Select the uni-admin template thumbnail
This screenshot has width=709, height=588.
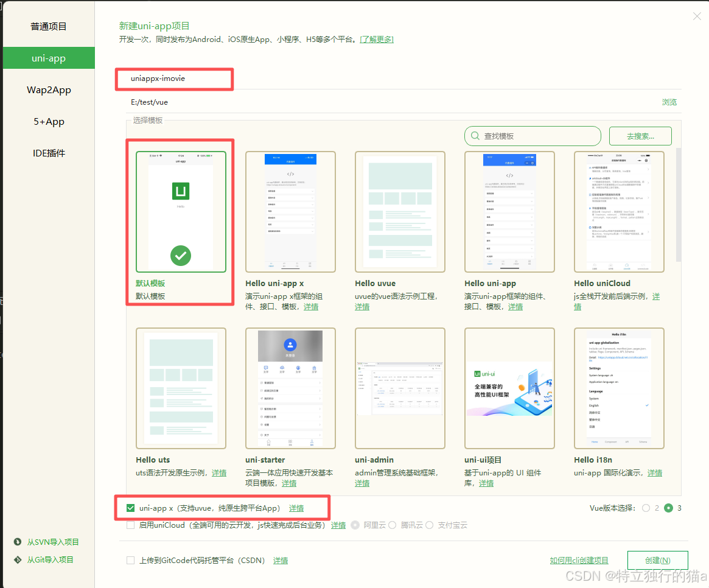point(400,388)
